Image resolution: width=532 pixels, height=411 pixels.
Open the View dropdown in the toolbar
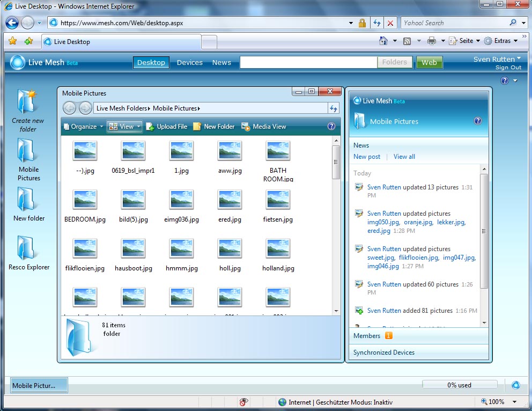pyautogui.click(x=124, y=127)
